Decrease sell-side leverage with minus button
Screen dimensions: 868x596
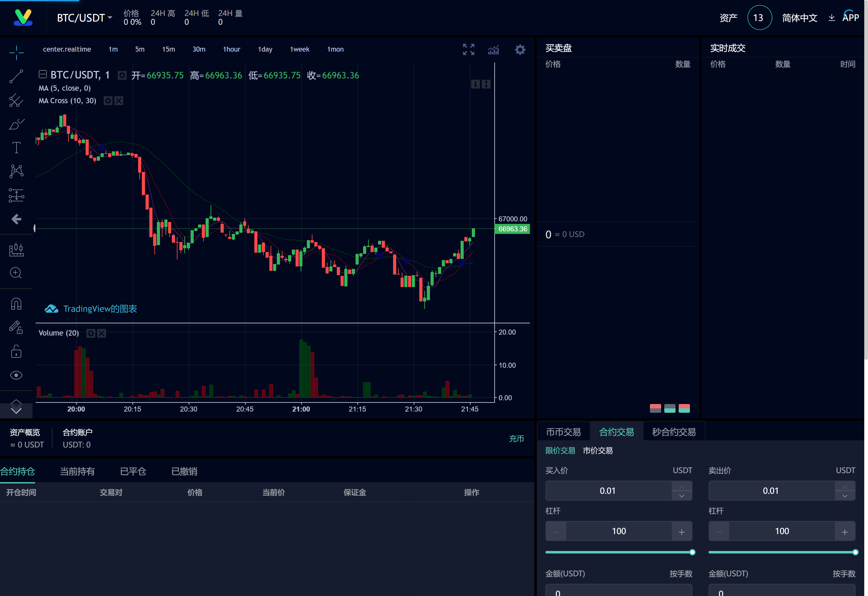(x=719, y=531)
